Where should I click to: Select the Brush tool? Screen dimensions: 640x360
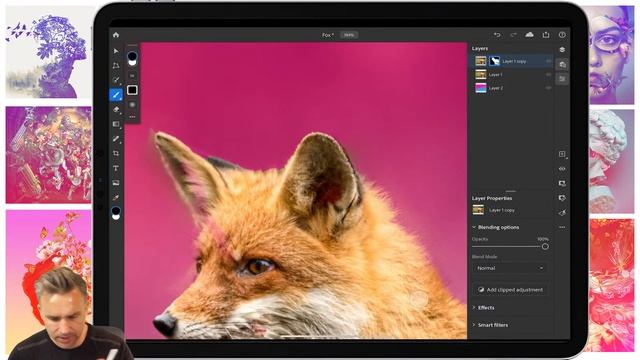116,95
